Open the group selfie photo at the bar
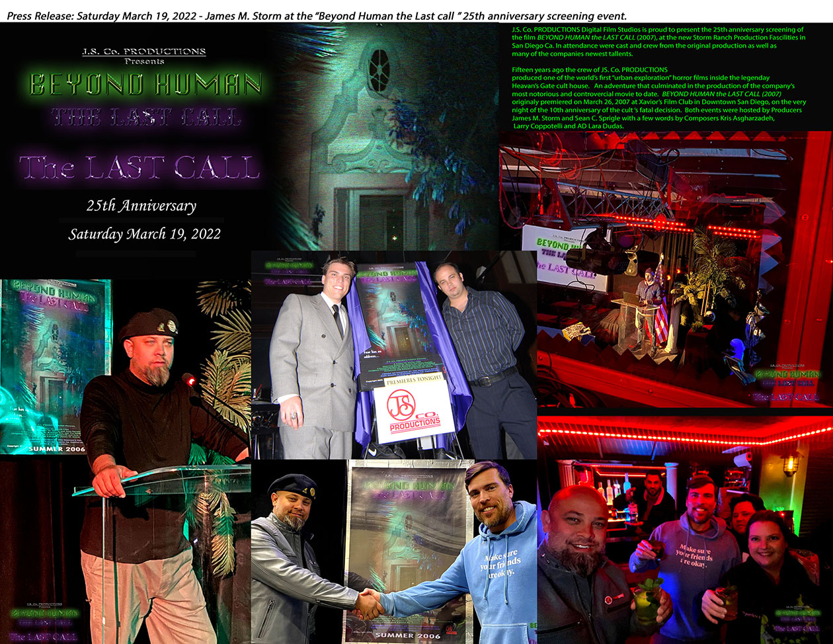833x644 pixels. pos(684,529)
